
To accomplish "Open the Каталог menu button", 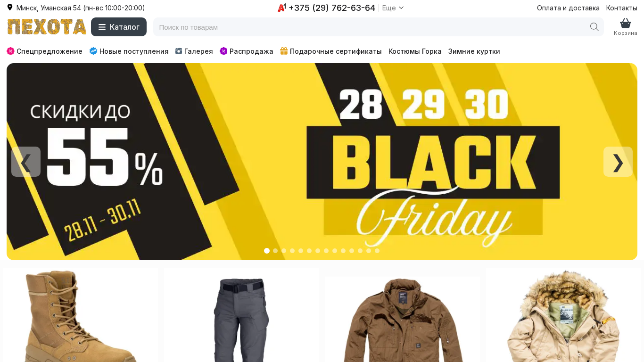I will [x=119, y=27].
